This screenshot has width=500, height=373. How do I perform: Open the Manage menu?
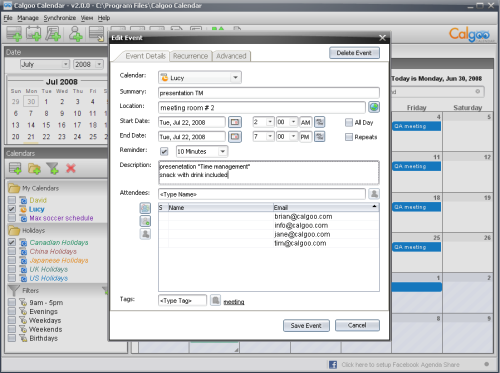click(28, 18)
